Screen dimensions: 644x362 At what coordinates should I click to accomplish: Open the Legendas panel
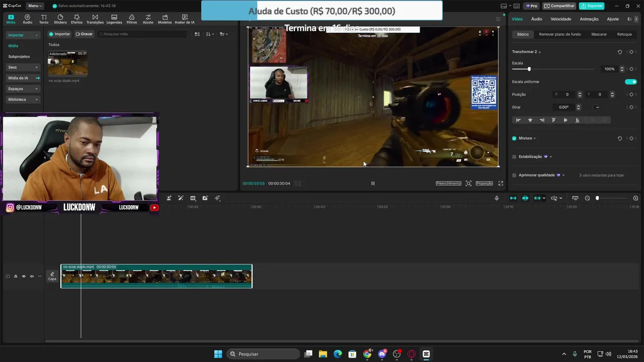pos(114,19)
